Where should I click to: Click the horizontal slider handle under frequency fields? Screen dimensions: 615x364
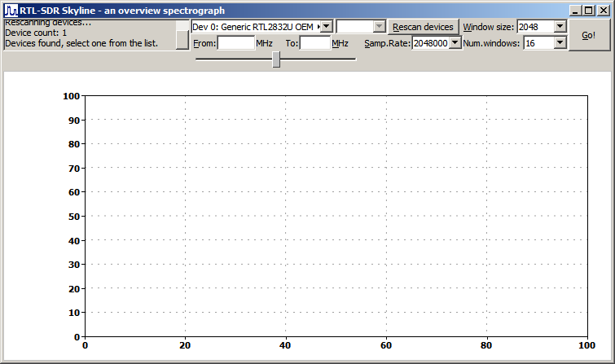pos(276,59)
